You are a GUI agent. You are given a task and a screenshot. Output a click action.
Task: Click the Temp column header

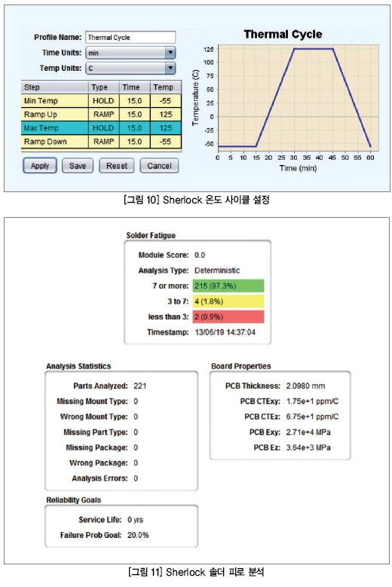[x=166, y=87]
